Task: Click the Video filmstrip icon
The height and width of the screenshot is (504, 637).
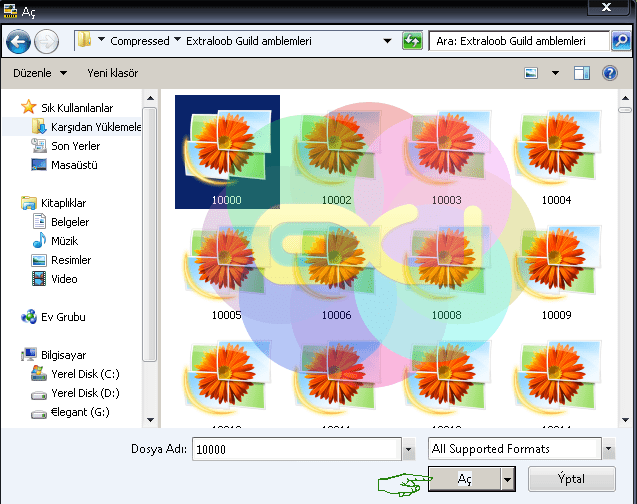Action: (x=39, y=279)
